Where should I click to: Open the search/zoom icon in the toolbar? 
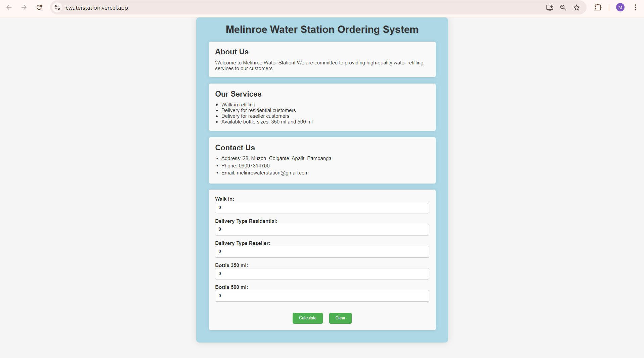(563, 7)
